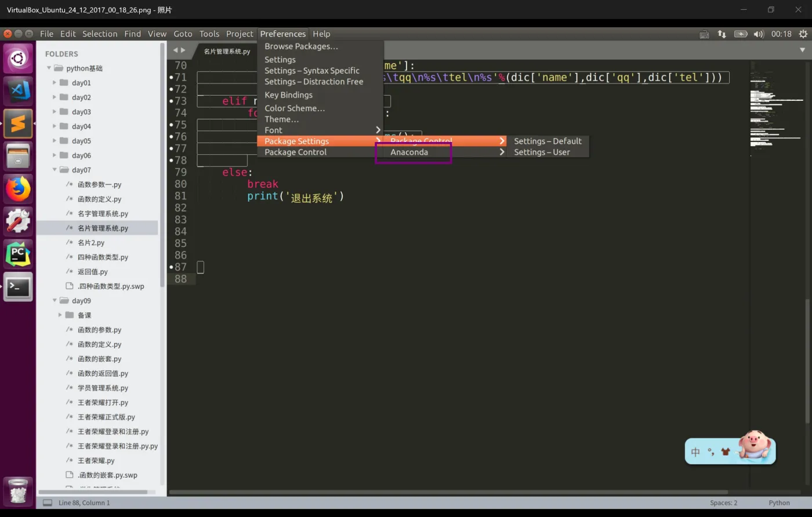Select Settings – Syntax Specific
The height and width of the screenshot is (517, 812).
coord(320,71)
